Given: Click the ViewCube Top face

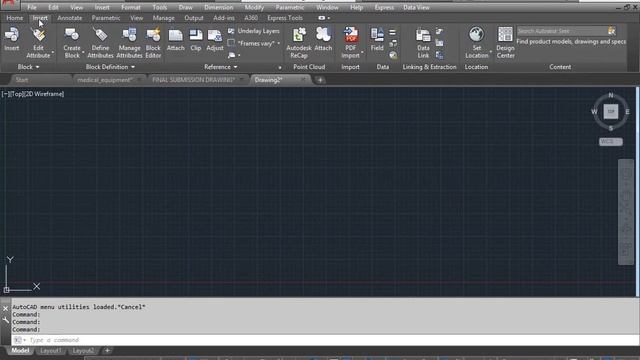Looking at the screenshot, I should 611,111.
